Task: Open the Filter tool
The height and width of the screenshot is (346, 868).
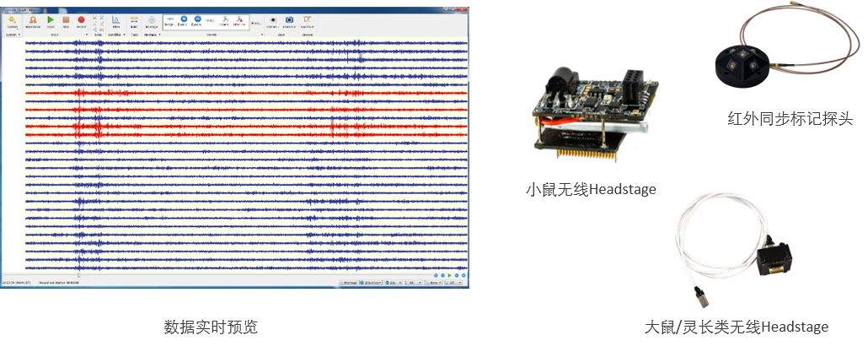Action: click(x=116, y=20)
